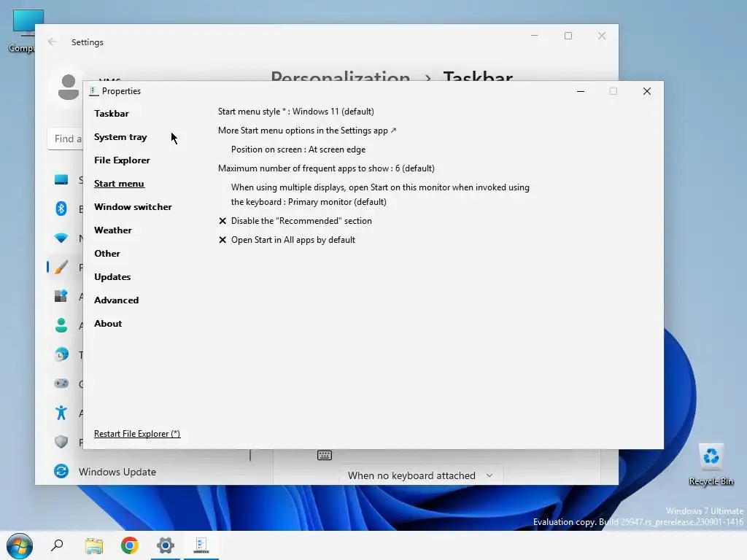The image size is (747, 560).
Task: Select the Start menu section
Action: 119,183
